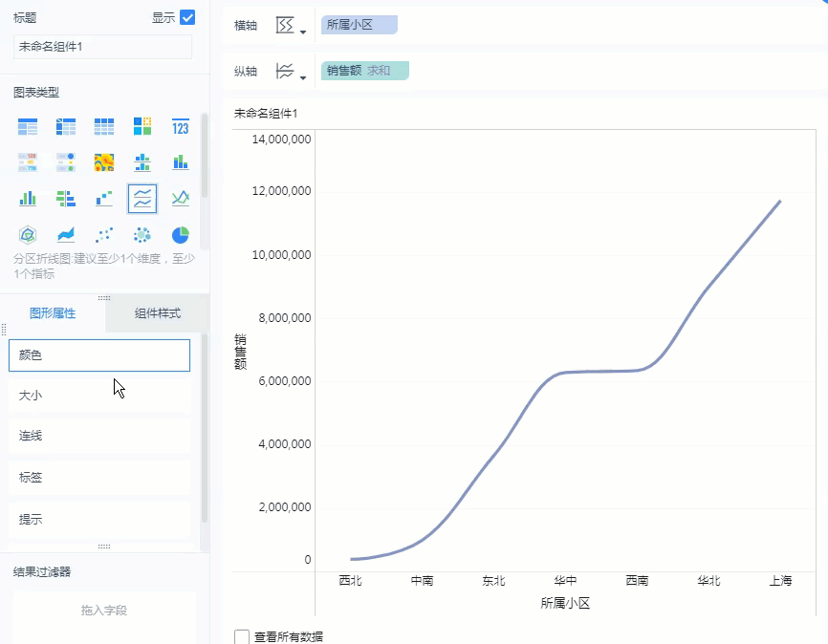This screenshot has width=828, height=644.
Task: Click the chart title 未命名组件1 above chart
Action: coord(266,114)
